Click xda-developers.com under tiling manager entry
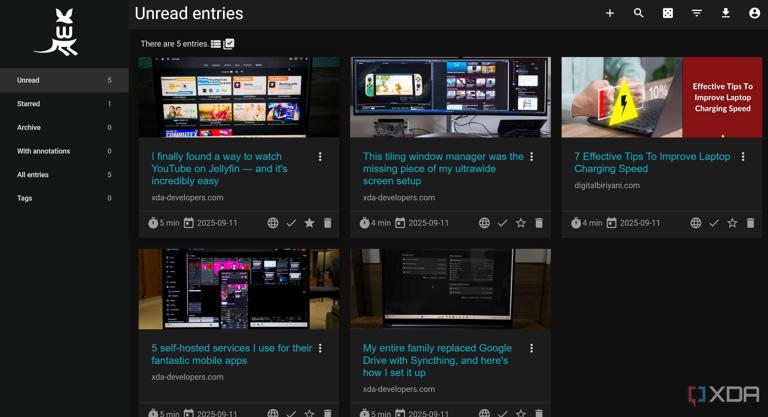The image size is (768, 417). [x=399, y=197]
